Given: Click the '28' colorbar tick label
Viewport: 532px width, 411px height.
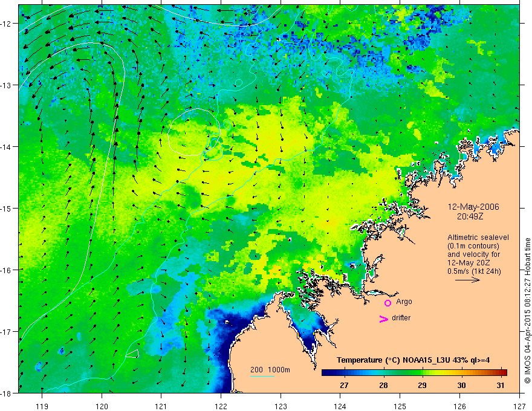Looking at the screenshot, I should tap(383, 385).
